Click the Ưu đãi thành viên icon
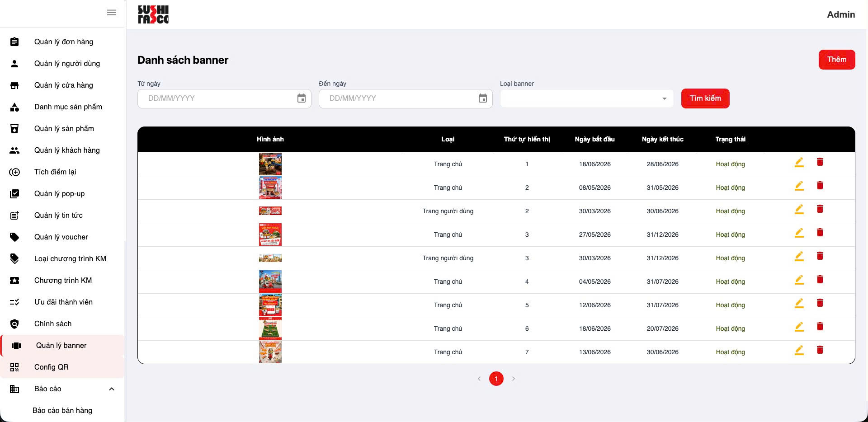The width and height of the screenshot is (868, 422). (x=14, y=302)
